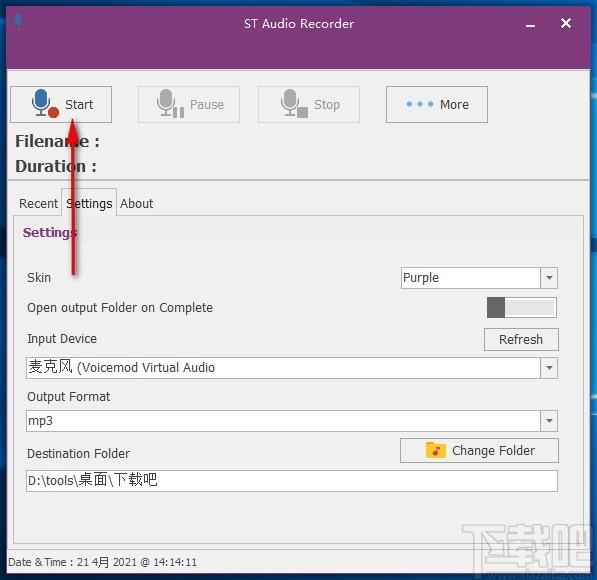
Task: Open the More options button
Action: 437,104
